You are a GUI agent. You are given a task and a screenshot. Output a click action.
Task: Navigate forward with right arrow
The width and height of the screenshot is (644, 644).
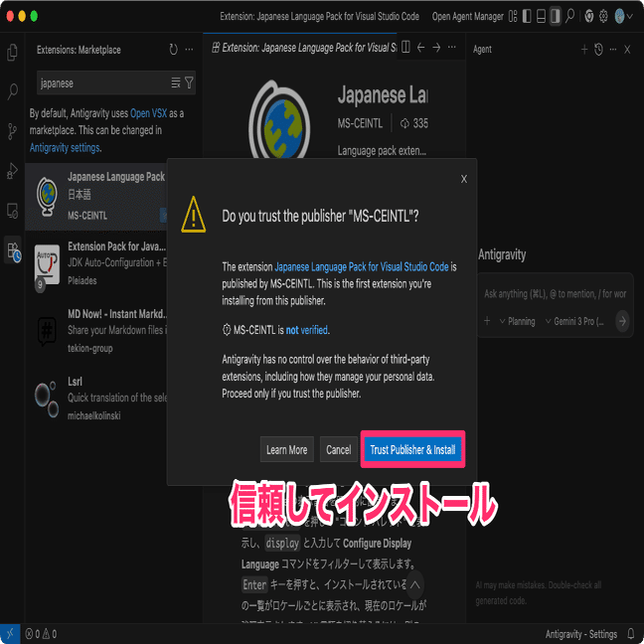[x=436, y=48]
